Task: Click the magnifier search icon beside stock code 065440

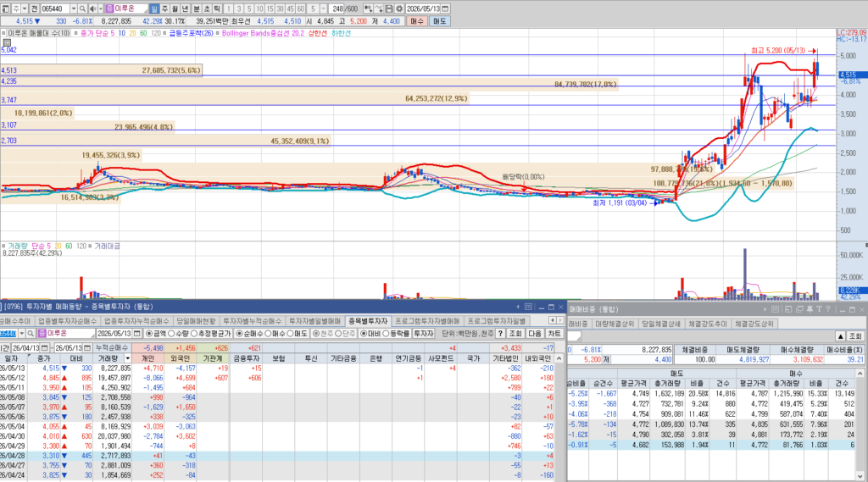Action: point(82,8)
